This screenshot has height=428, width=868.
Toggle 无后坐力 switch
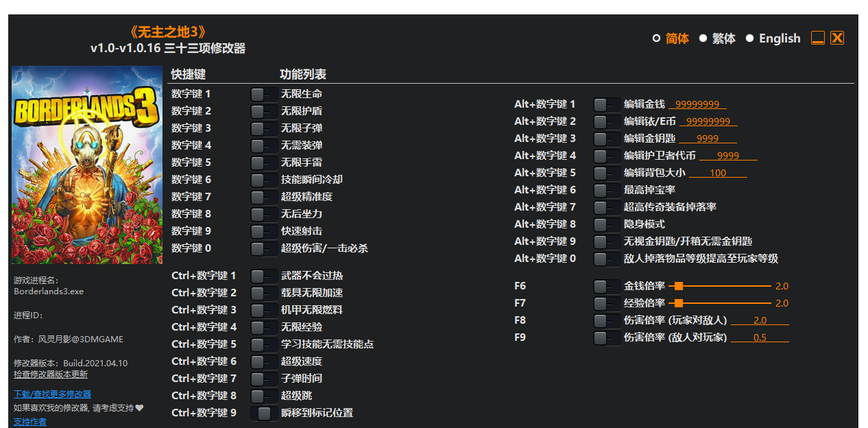coord(264,214)
